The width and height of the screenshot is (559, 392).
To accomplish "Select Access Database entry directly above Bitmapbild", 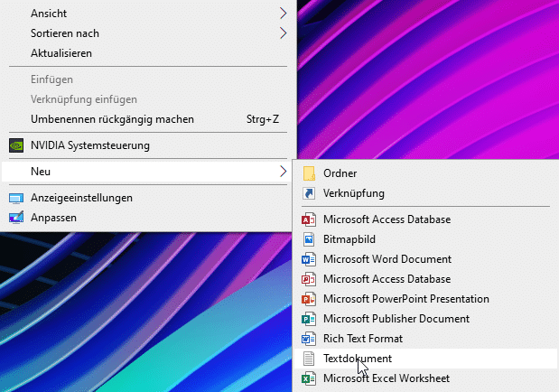I will coord(387,219).
